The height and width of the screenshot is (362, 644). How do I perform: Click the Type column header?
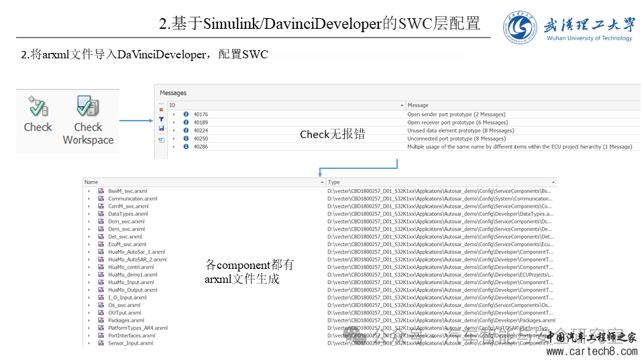click(441, 182)
